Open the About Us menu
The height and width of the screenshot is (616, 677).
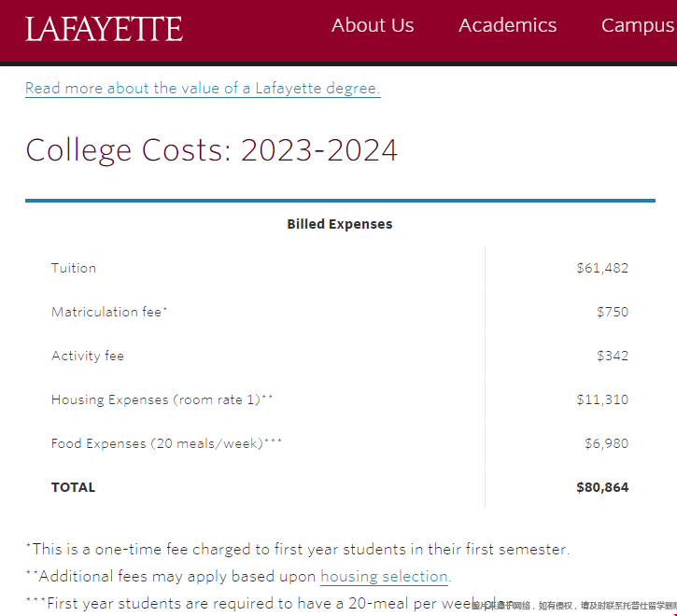(x=373, y=25)
